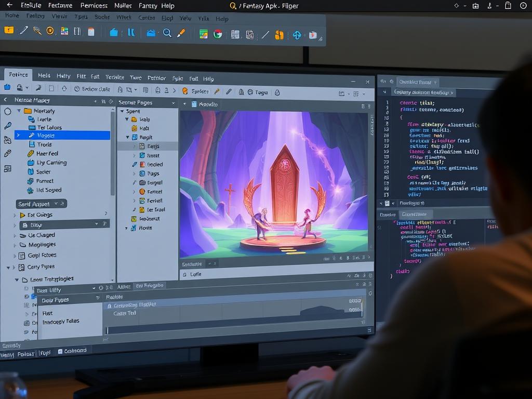Screen dimensions: 532x399
Task: Expand the Gopl Fotues item
Action: click(x=15, y=256)
